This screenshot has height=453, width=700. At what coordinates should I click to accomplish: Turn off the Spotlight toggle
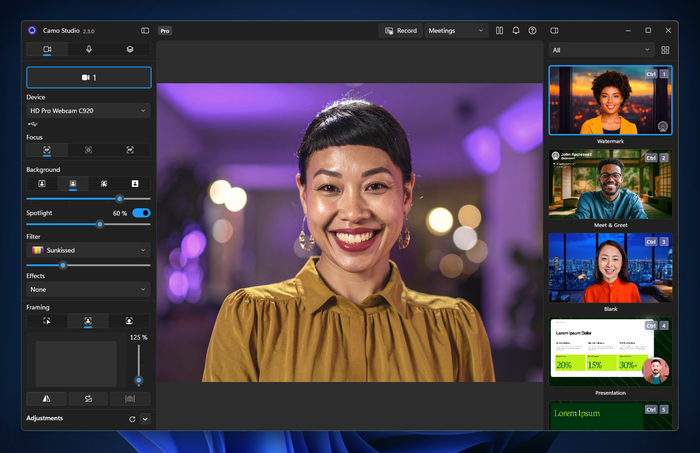(142, 213)
